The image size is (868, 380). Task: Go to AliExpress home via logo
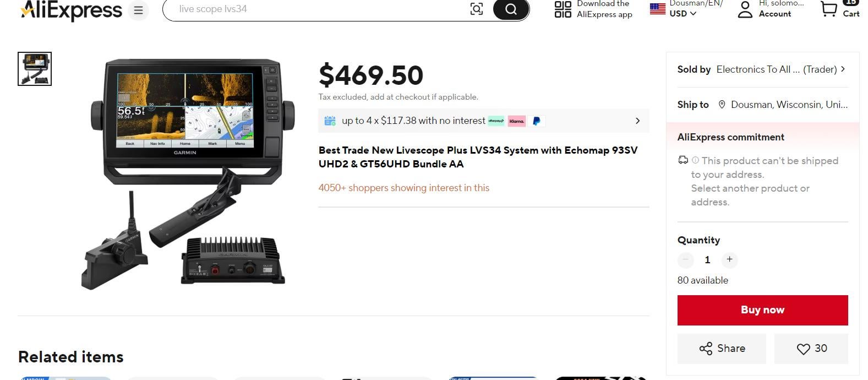click(72, 10)
